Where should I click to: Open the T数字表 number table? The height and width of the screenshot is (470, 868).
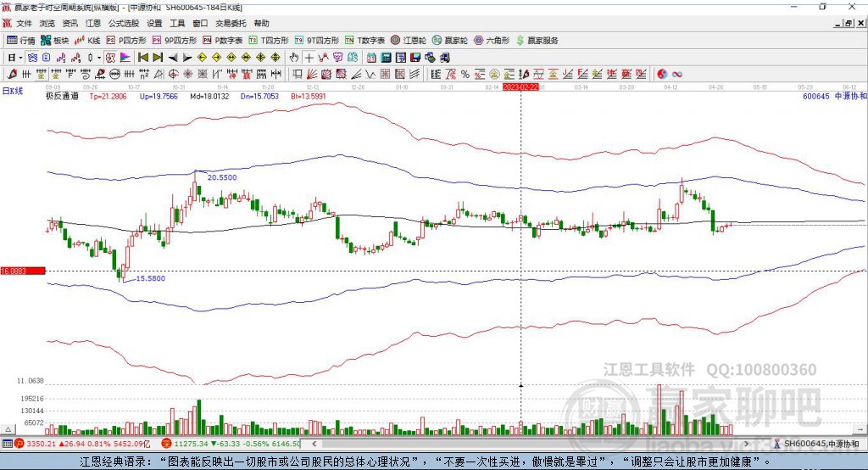pos(364,41)
